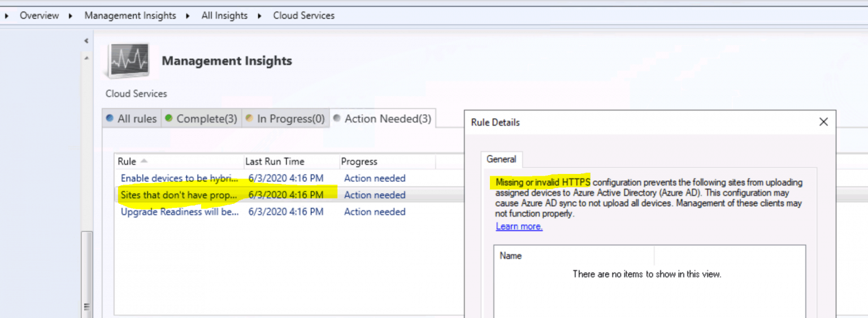Select the General tab in Rule Details
Image resolution: width=868 pixels, height=318 pixels.
[x=501, y=159]
